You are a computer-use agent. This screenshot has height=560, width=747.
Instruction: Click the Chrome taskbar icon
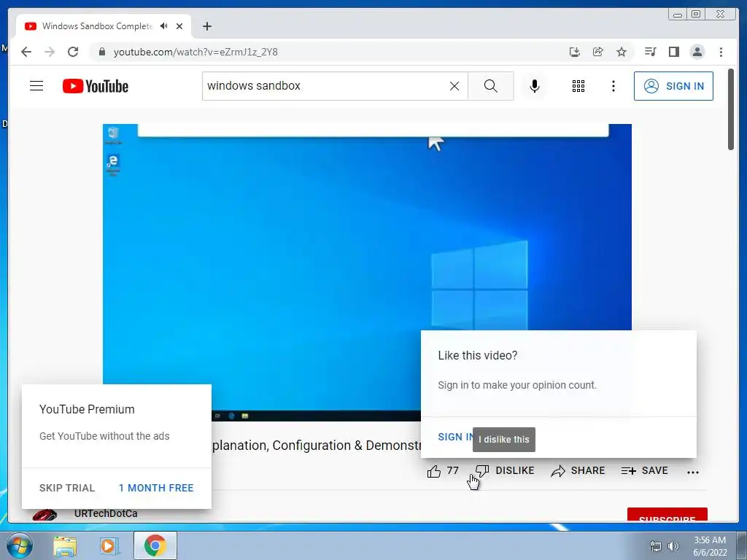[155, 545]
